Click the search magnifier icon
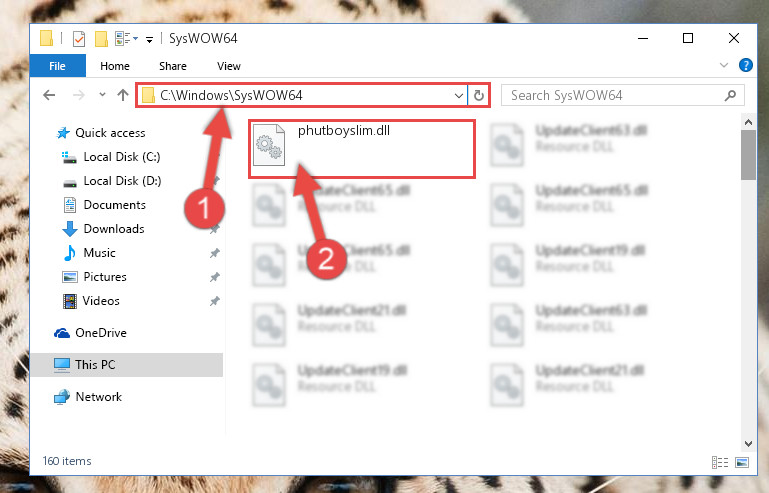Screen dimensions: 769x493 point(730,95)
